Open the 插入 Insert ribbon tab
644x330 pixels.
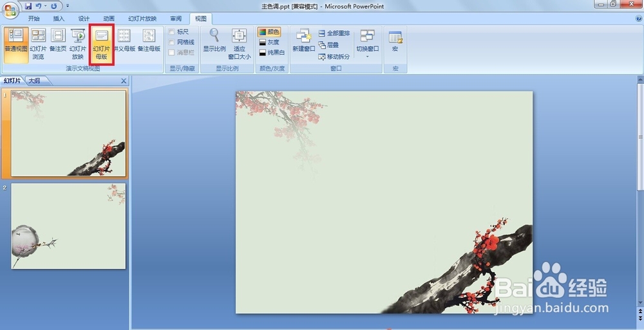pyautogui.click(x=59, y=19)
